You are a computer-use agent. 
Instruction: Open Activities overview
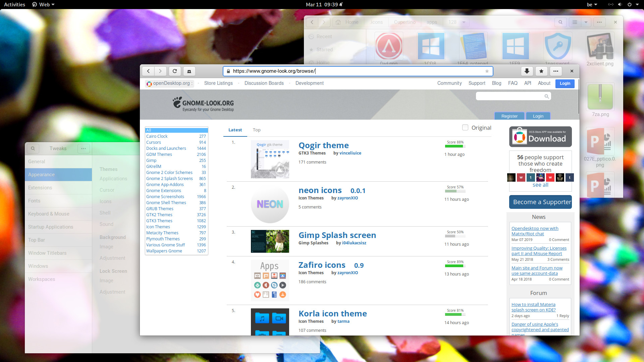[14, 4]
